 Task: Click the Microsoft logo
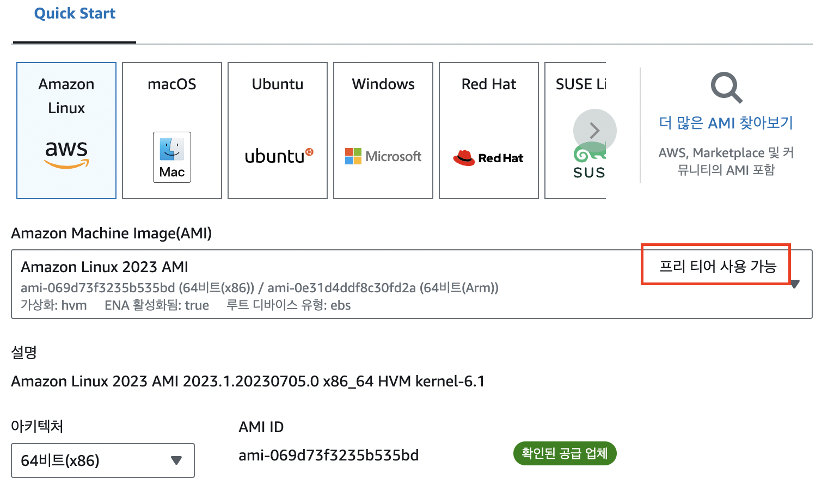coord(383,157)
